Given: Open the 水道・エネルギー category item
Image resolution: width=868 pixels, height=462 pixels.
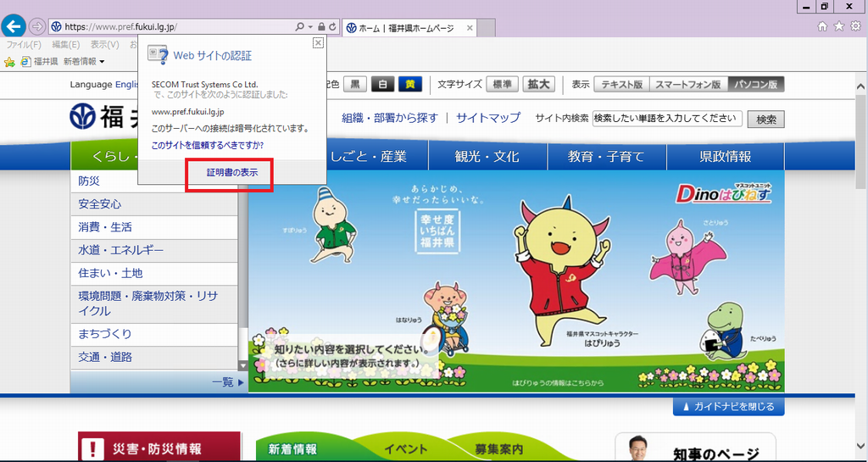Looking at the screenshot, I should coord(154,251).
